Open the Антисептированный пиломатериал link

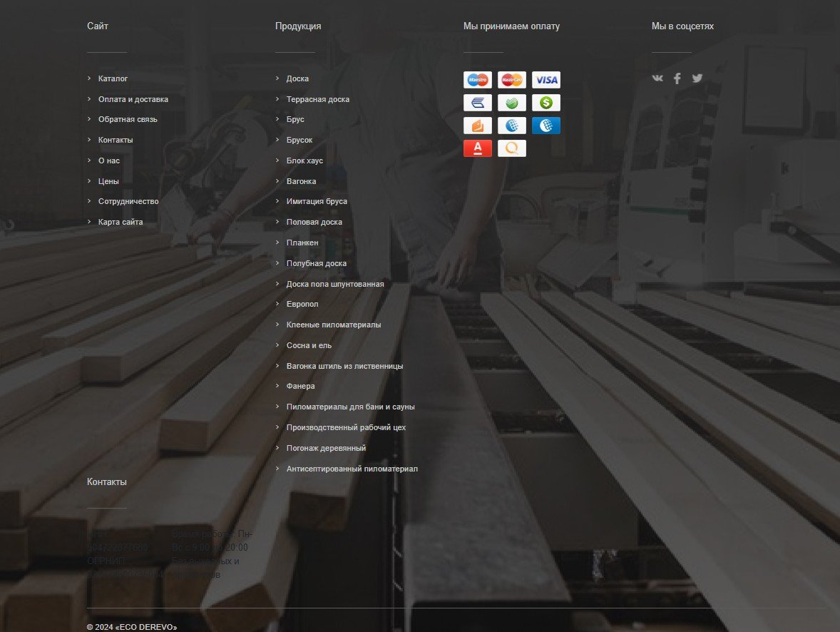[x=352, y=469]
